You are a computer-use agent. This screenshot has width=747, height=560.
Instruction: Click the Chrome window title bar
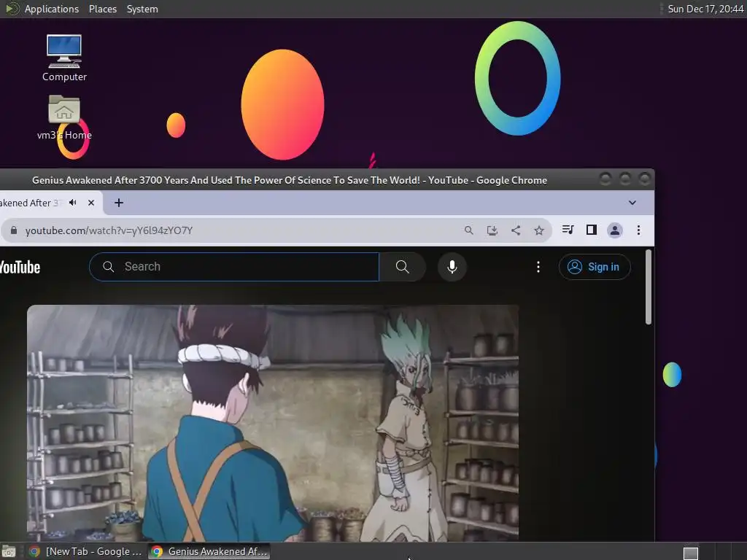click(290, 180)
